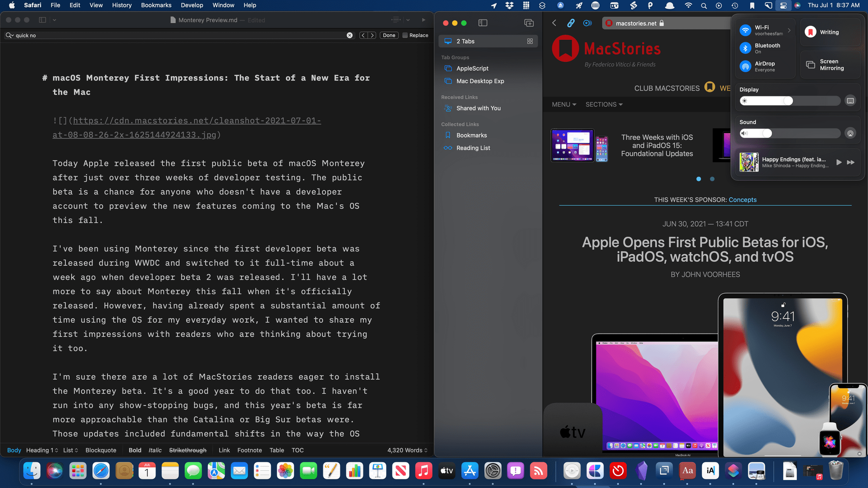Screen dimensions: 868x488
Task: Skip forward to the next track
Action: point(851,162)
